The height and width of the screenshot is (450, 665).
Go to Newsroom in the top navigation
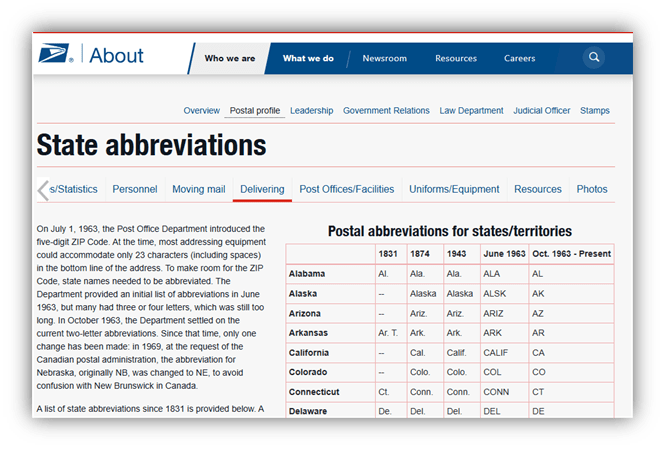(385, 59)
